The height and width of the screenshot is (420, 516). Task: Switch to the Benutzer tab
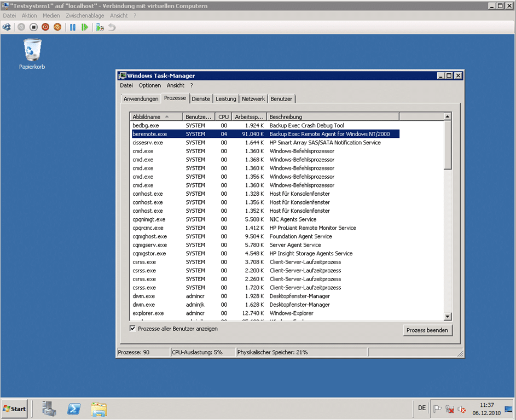[281, 99]
